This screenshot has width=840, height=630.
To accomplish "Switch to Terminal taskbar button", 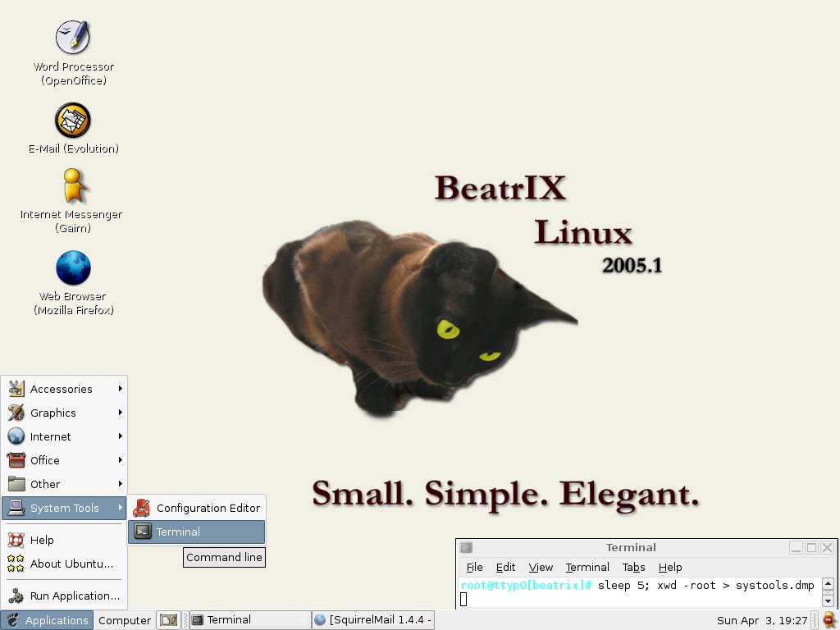I will tap(250, 620).
